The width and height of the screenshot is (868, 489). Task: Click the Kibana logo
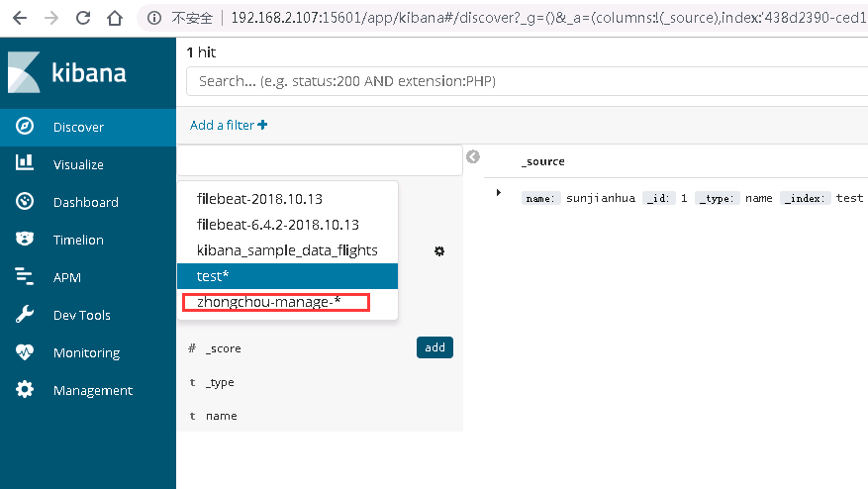pos(66,72)
